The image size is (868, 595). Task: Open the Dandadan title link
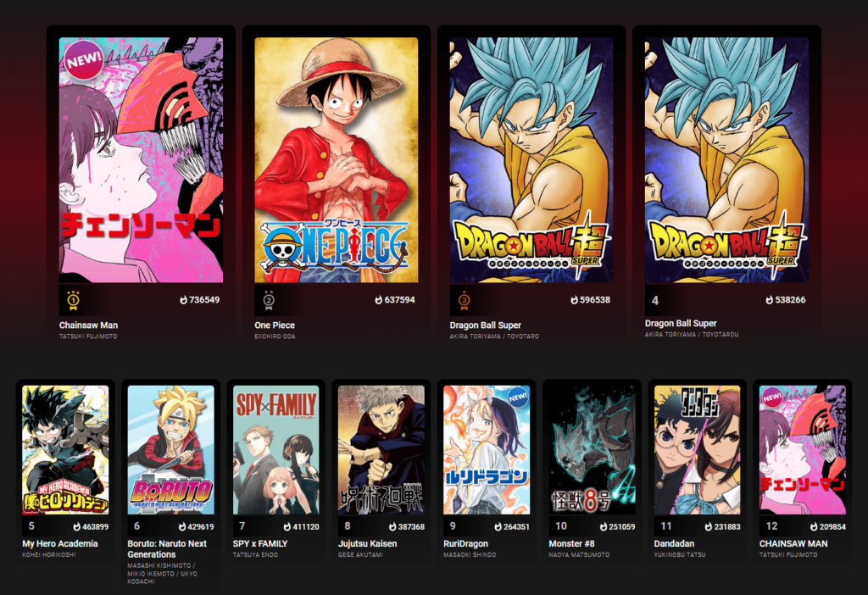point(674,543)
